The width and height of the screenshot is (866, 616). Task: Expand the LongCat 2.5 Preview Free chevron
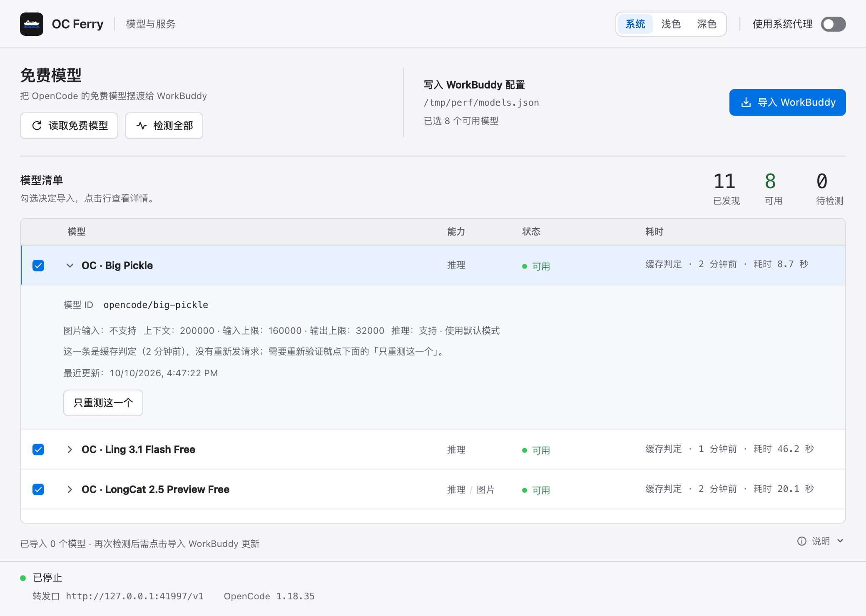pyautogui.click(x=70, y=489)
